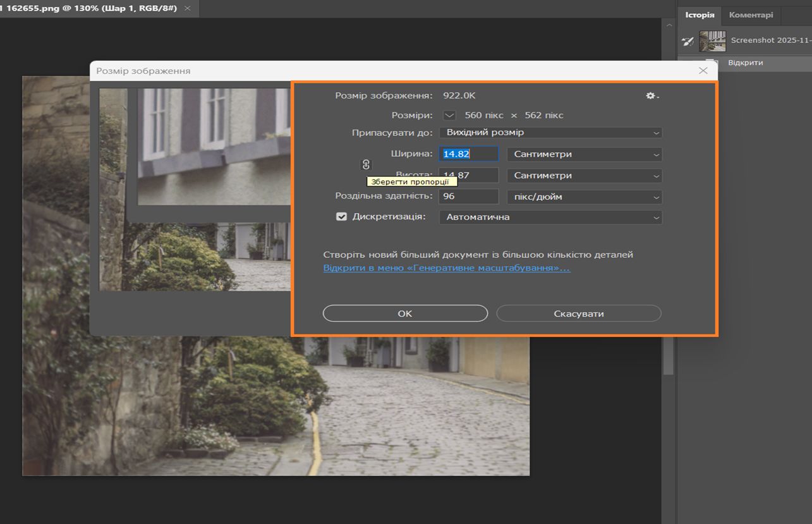
Task: Select the Screenshot 2025-11 snapshot thumbnail in History
Action: coord(712,41)
